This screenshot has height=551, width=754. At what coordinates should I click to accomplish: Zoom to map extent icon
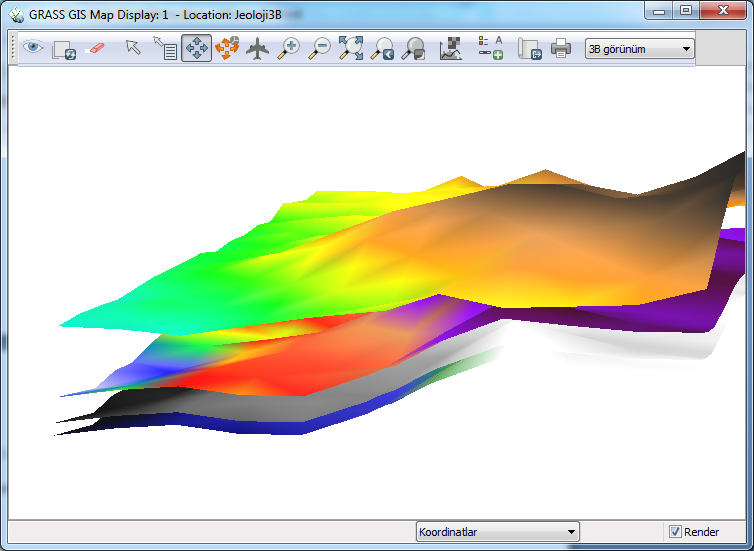click(x=351, y=48)
